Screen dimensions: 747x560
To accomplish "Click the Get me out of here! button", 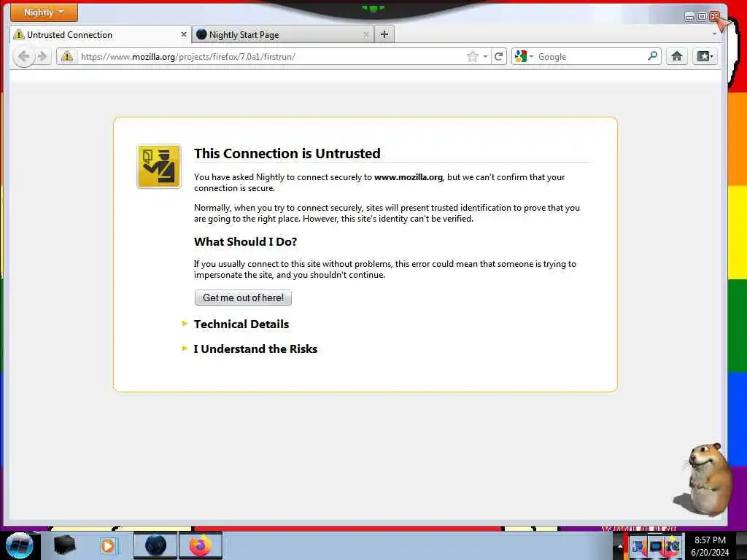I will pyautogui.click(x=243, y=297).
